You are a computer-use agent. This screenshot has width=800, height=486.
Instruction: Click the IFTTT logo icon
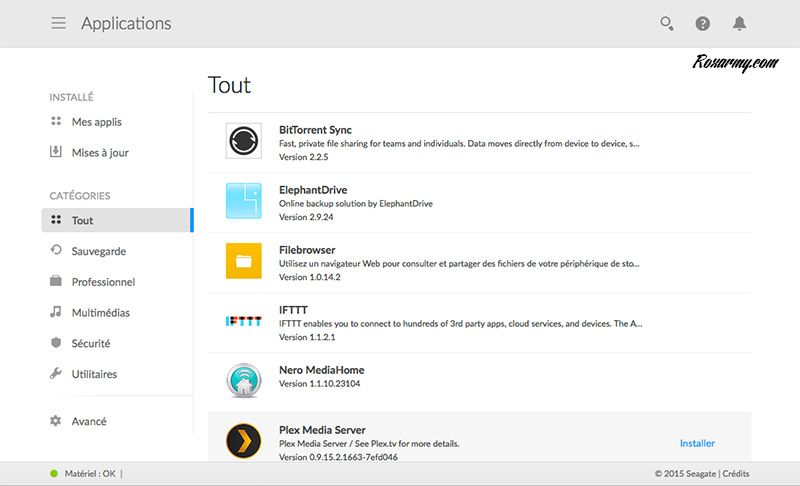[x=243, y=321]
